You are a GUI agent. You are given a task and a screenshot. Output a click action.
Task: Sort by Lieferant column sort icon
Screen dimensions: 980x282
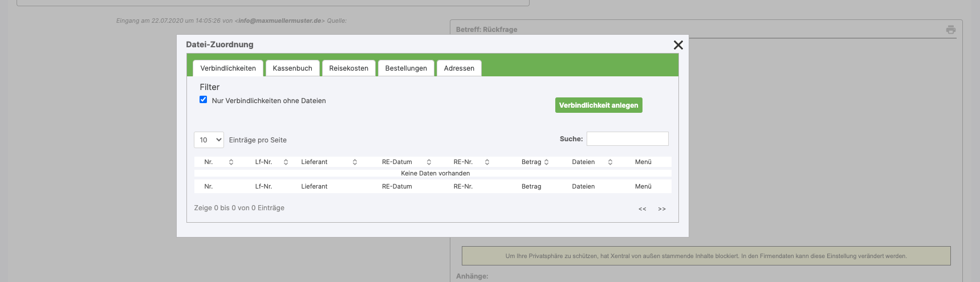[x=355, y=162]
